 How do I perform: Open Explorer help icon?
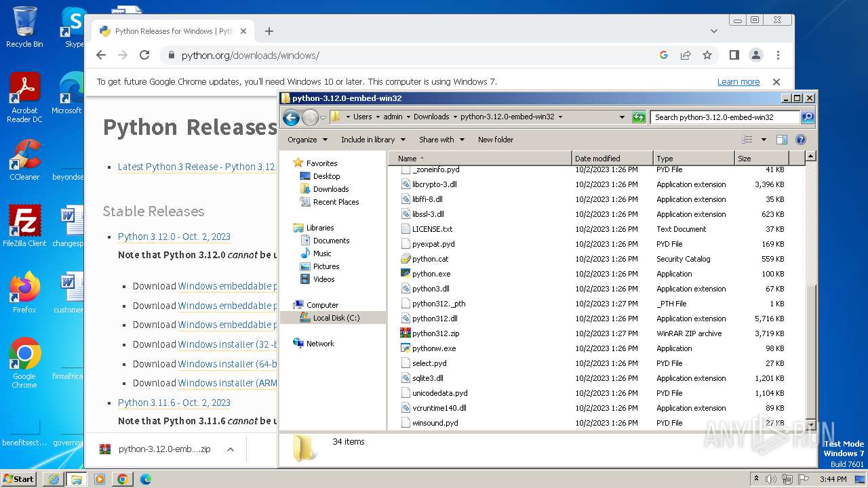(x=800, y=140)
